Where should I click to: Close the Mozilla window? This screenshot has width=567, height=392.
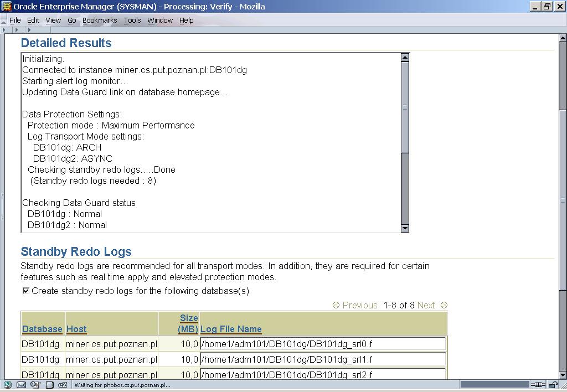(559, 6)
